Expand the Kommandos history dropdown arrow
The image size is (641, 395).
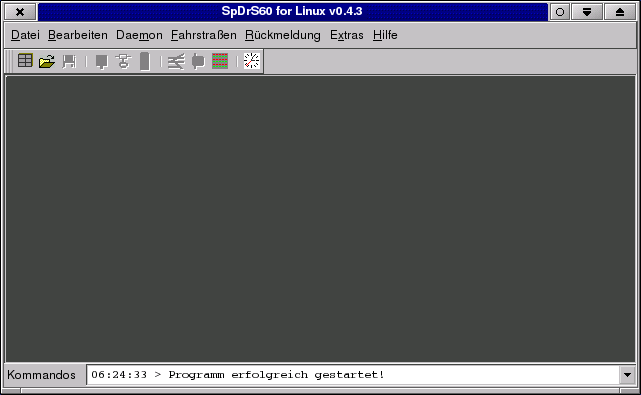627,375
